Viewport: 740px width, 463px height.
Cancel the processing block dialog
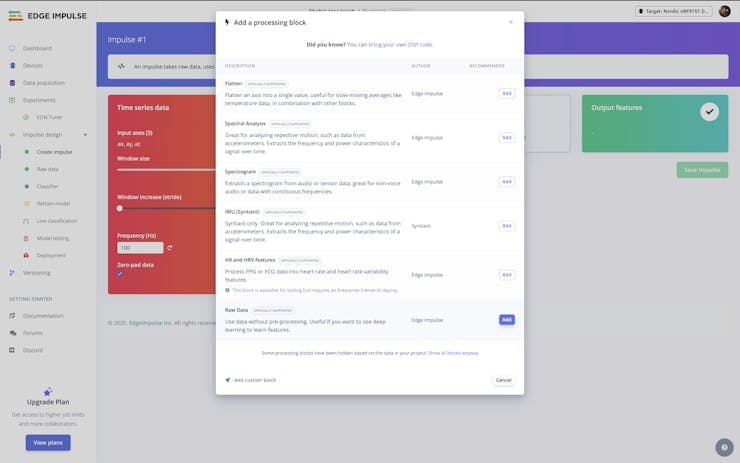[x=504, y=380]
